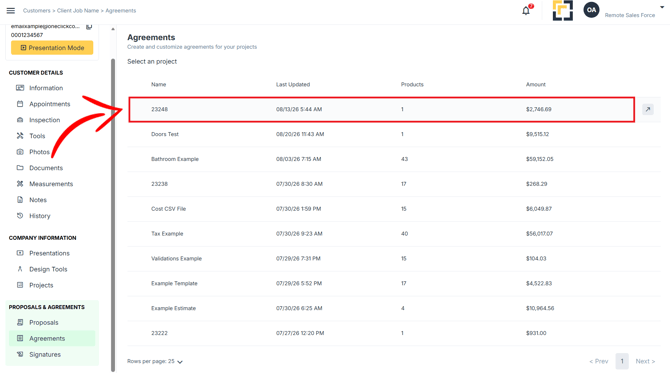The image size is (670, 373).
Task: Click the Signatures icon
Action: click(x=20, y=354)
